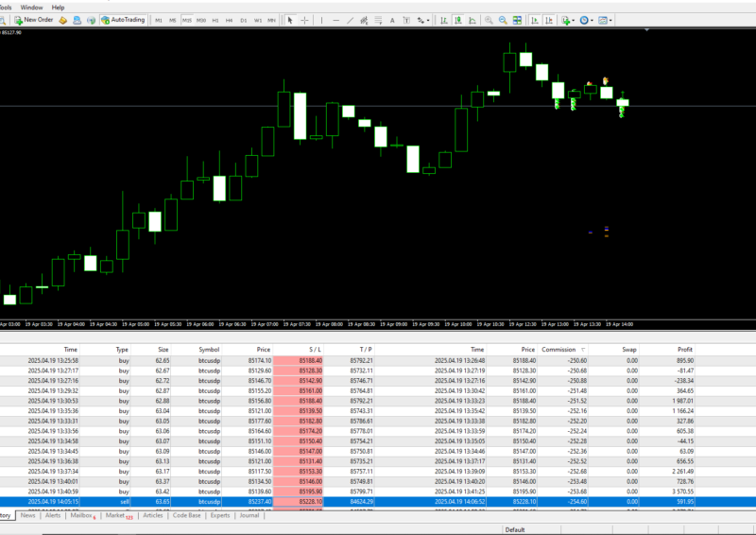Select the highlighted sell btcusdp trade row
The height and width of the screenshot is (535, 756).
coord(378,502)
